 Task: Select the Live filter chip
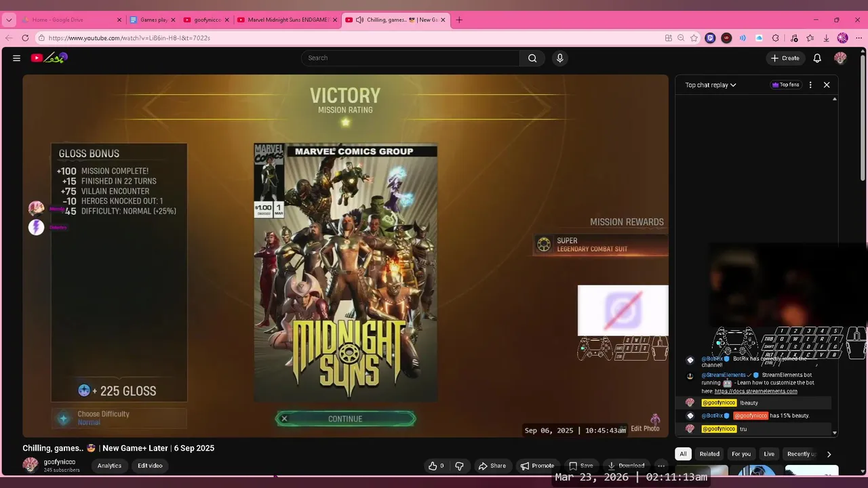[769, 454]
